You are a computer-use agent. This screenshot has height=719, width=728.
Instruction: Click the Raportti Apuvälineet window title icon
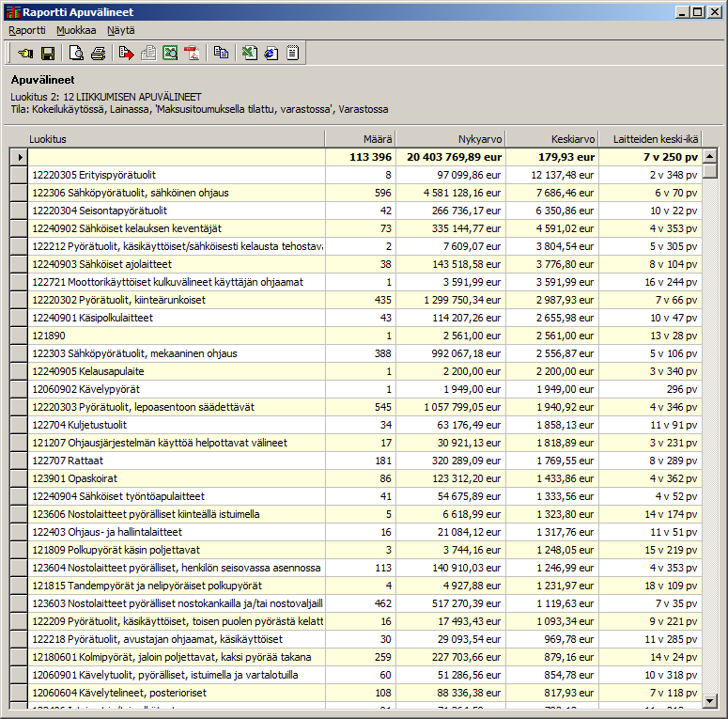point(13,12)
